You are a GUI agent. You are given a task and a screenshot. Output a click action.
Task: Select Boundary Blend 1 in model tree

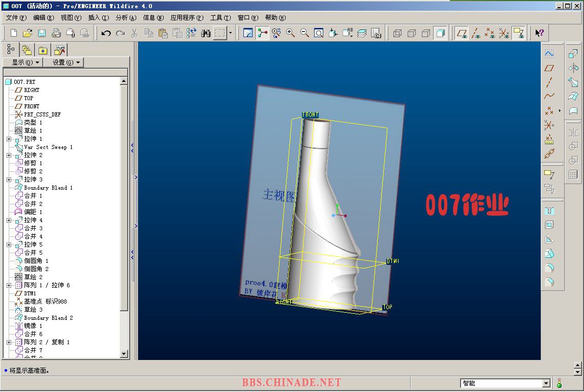[x=48, y=188]
